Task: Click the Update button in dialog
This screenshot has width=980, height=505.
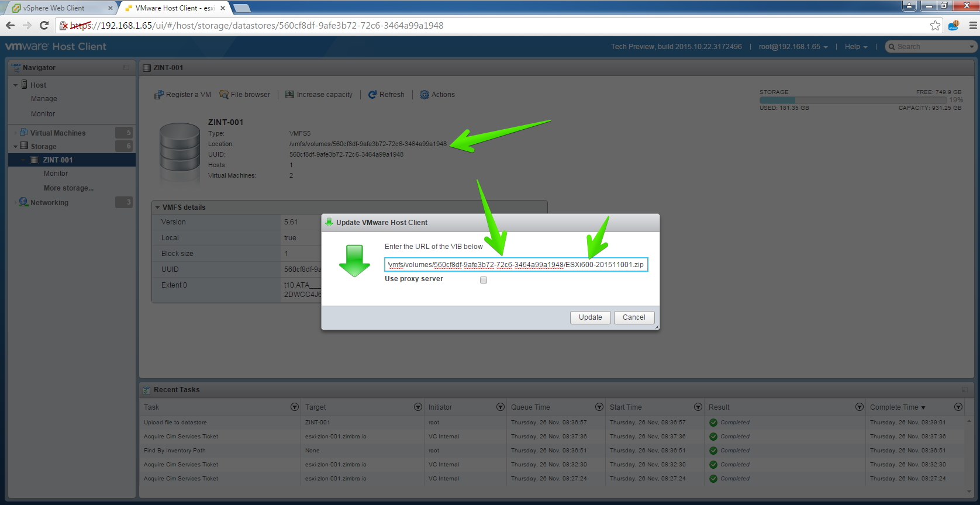Action: [x=591, y=317]
